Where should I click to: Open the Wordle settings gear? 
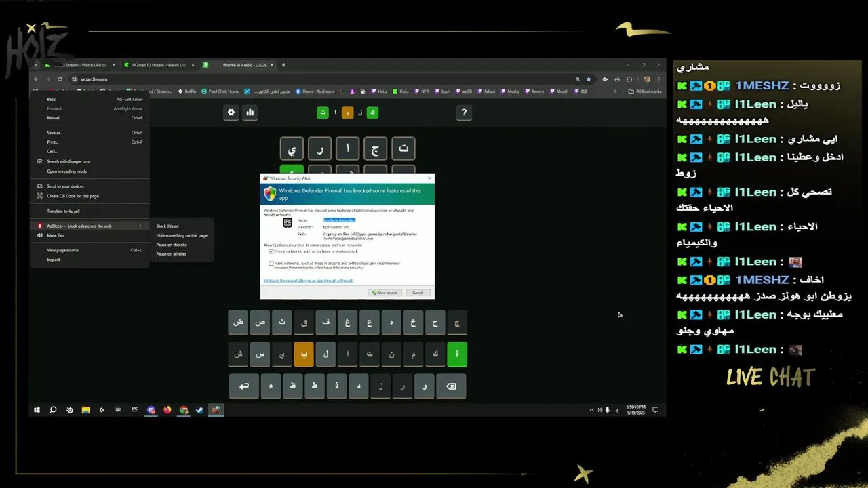coord(231,113)
